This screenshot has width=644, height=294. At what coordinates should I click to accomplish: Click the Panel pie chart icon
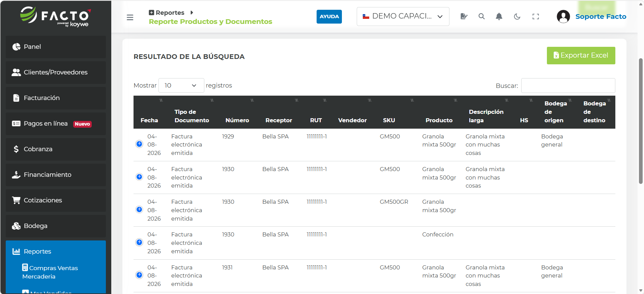[x=16, y=47]
